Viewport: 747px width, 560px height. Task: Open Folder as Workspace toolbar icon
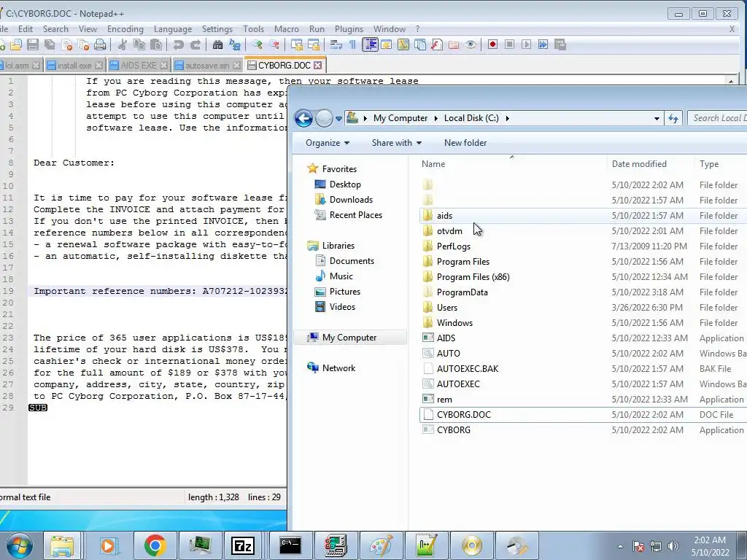[x=454, y=44]
